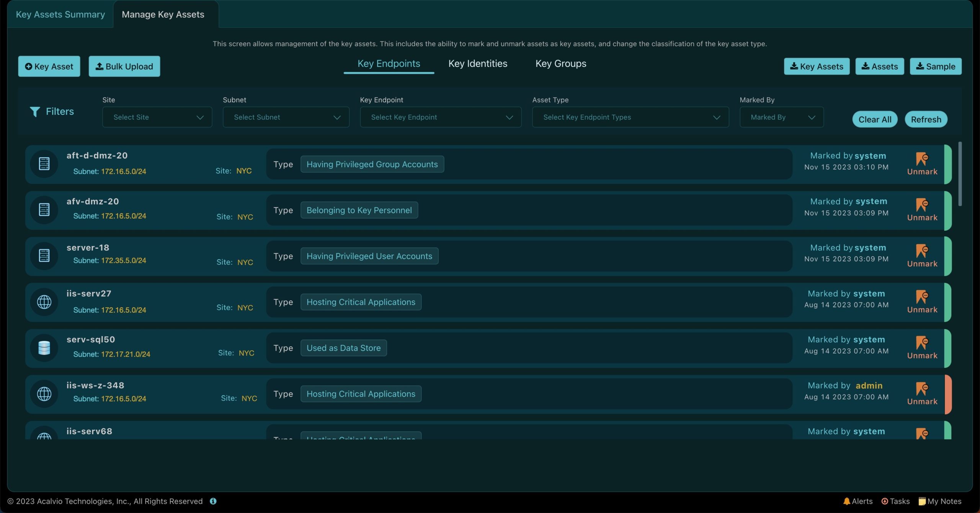The width and height of the screenshot is (980, 513).
Task: Click the Nov 15 2023 03:10 PM timestamp
Action: pyautogui.click(x=846, y=167)
